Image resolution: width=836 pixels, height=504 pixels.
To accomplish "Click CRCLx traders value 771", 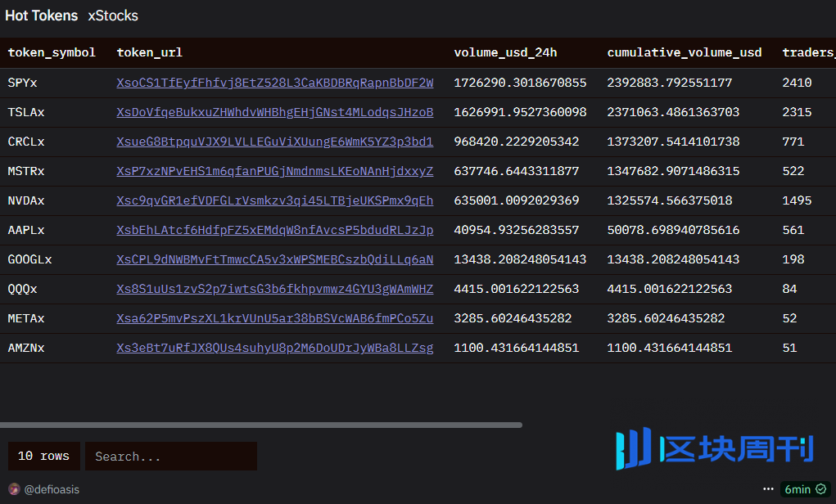I will [793, 142].
